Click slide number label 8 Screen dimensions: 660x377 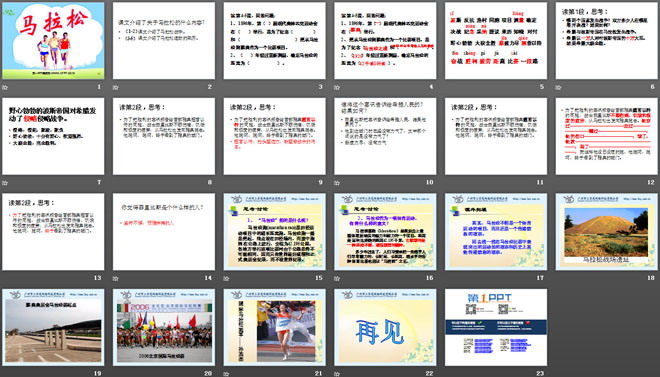[x=210, y=182]
